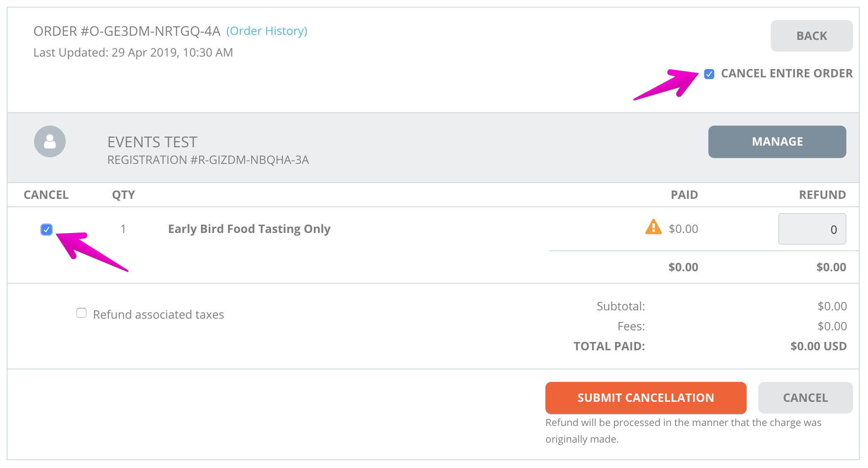Screen dimensions: 868x468
Task: Open the Order History link
Action: point(267,31)
